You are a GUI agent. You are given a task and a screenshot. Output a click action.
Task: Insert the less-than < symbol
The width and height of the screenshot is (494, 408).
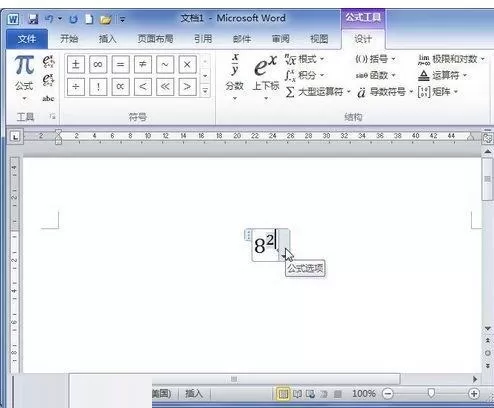point(143,87)
